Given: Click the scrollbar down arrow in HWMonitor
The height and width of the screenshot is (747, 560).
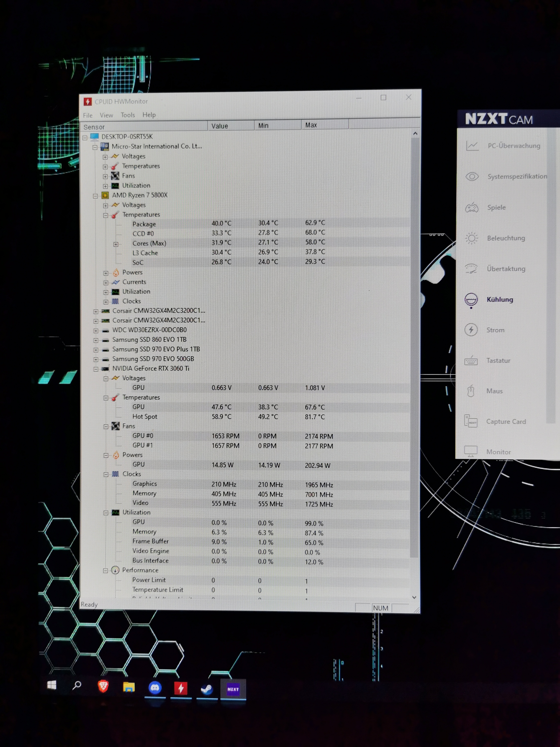Looking at the screenshot, I should (414, 597).
